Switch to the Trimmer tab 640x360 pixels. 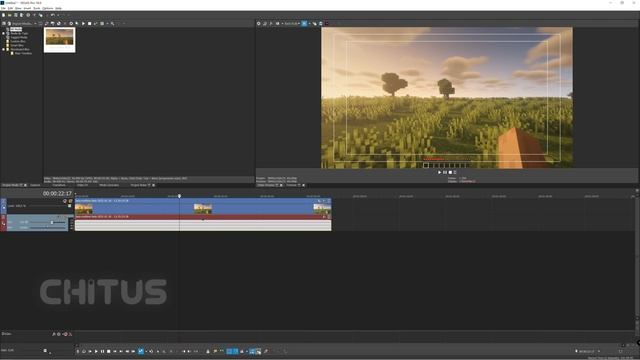click(x=293, y=185)
